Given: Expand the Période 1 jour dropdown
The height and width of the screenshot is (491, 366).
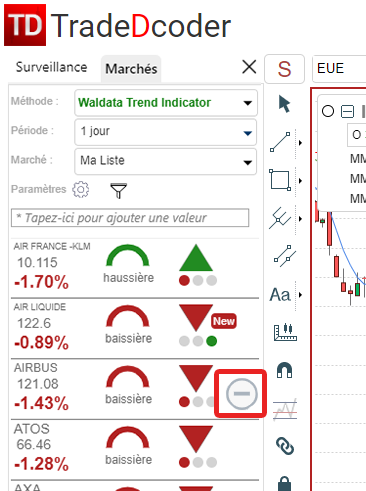Looking at the screenshot, I should 166,132.
